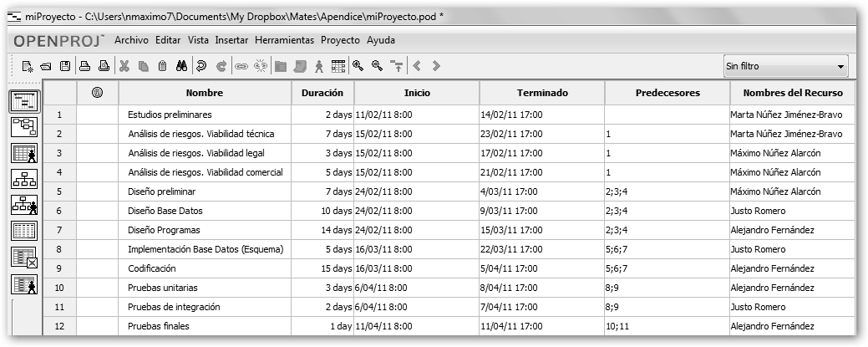
Task: Open resource assignment via the person icon
Action: click(x=319, y=65)
